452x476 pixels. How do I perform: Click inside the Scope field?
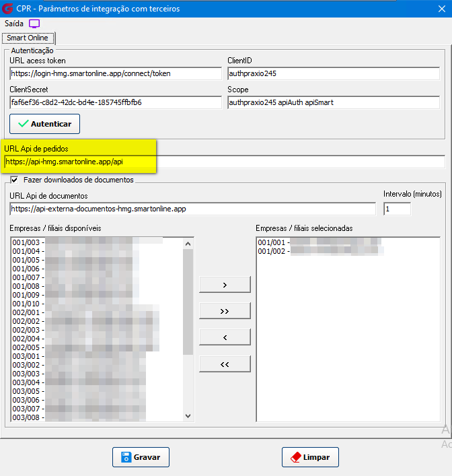tap(334, 102)
